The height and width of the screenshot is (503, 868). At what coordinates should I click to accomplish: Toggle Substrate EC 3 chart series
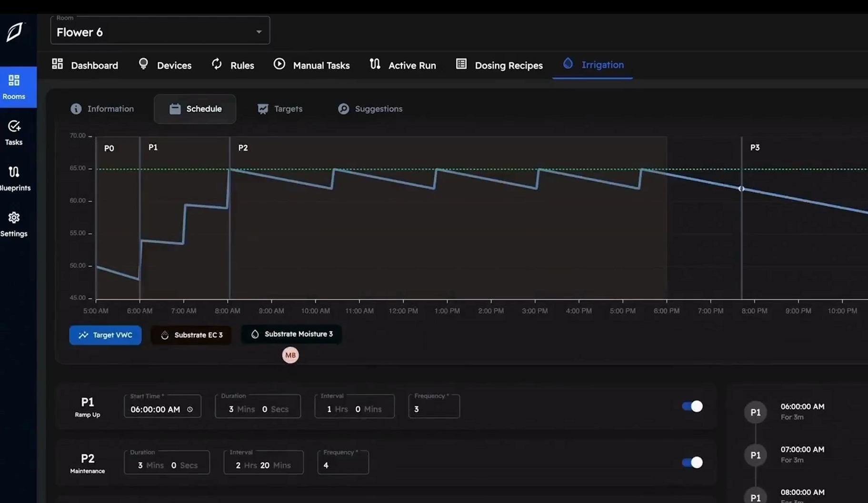click(191, 335)
